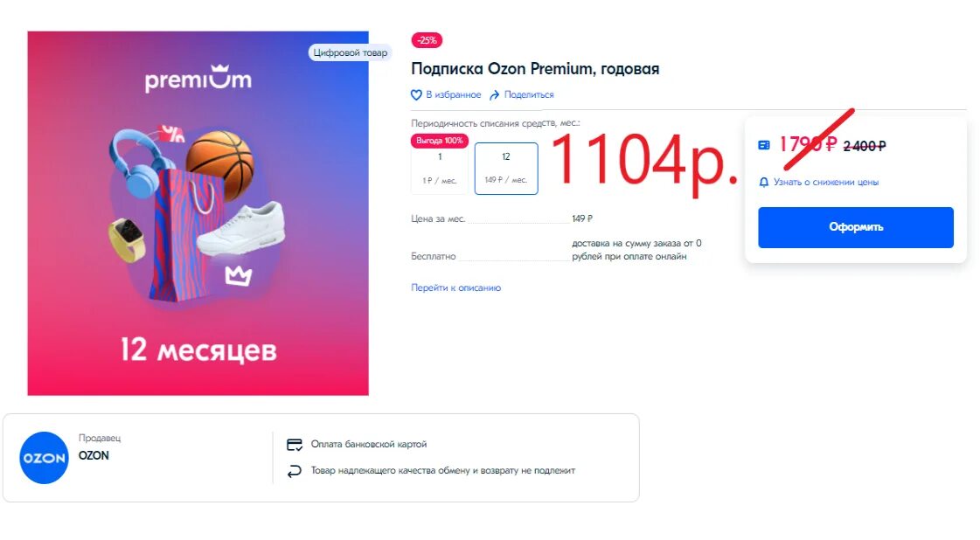Click the Цифровой товар label
The width and height of the screenshot is (980, 540).
(x=350, y=52)
